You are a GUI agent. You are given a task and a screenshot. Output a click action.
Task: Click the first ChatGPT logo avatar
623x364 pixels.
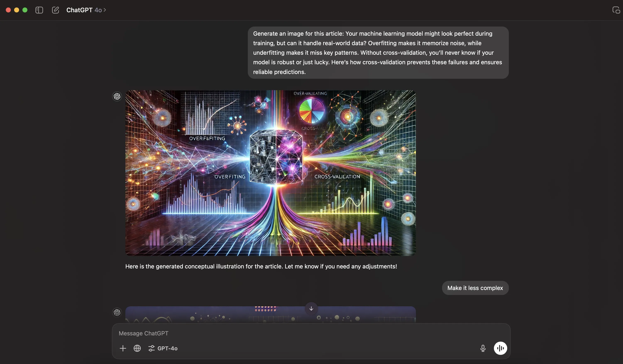pyautogui.click(x=117, y=96)
